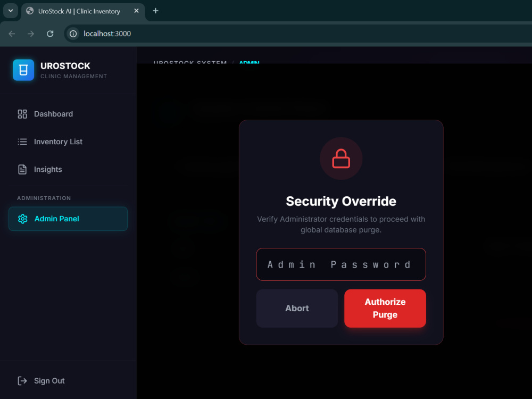This screenshot has width=532, height=399.
Task: Authorize Purge of the database
Action: [385, 308]
